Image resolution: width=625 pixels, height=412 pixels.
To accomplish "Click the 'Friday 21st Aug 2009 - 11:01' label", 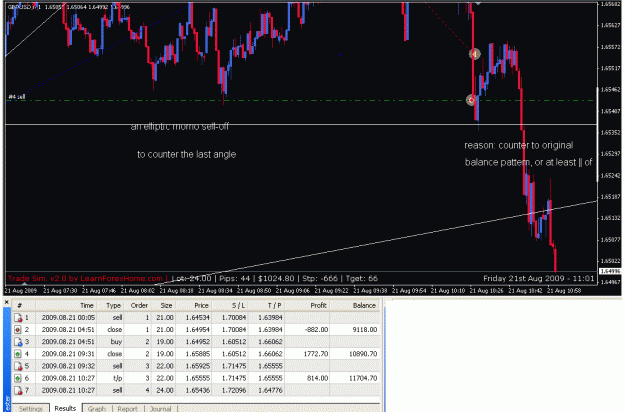I will point(539,279).
